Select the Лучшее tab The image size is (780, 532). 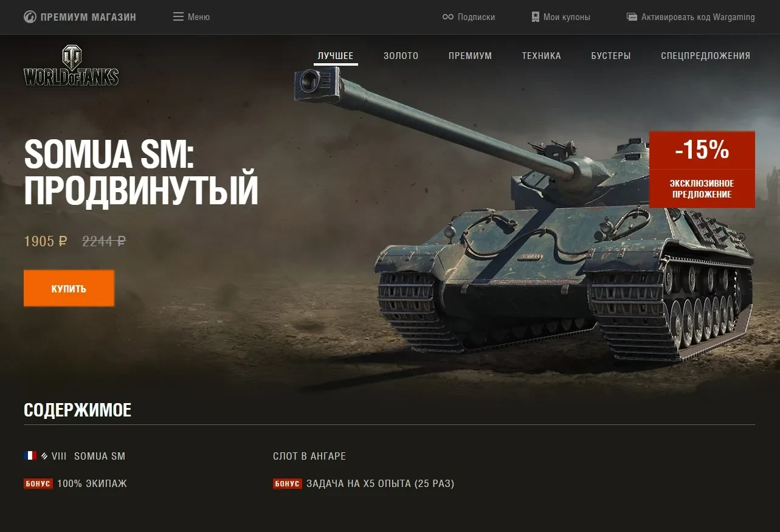coord(336,56)
